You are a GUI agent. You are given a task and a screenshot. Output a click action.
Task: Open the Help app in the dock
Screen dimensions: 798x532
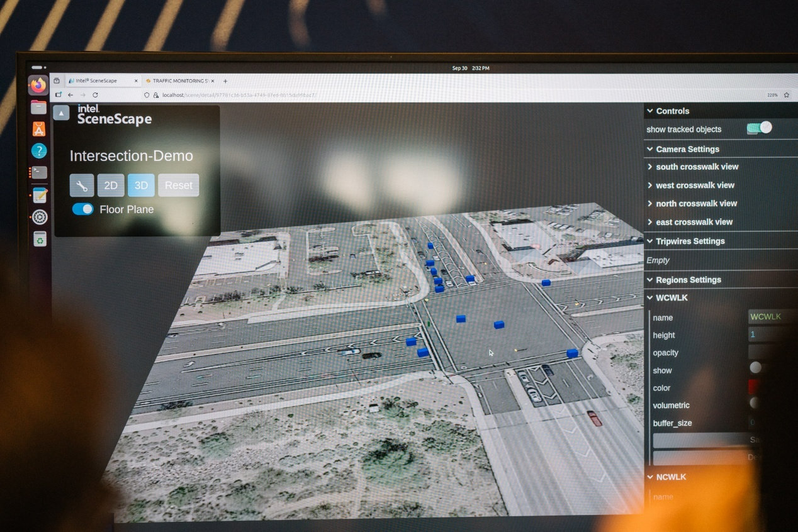39,150
